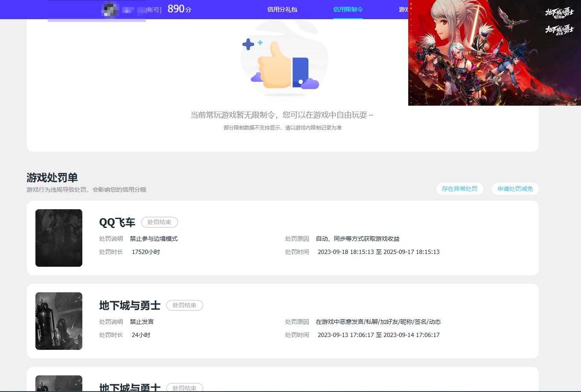Click the 游戏行为违规导致处罚 subtitle text
Screen dimensions: 581x392
[x=86, y=190]
